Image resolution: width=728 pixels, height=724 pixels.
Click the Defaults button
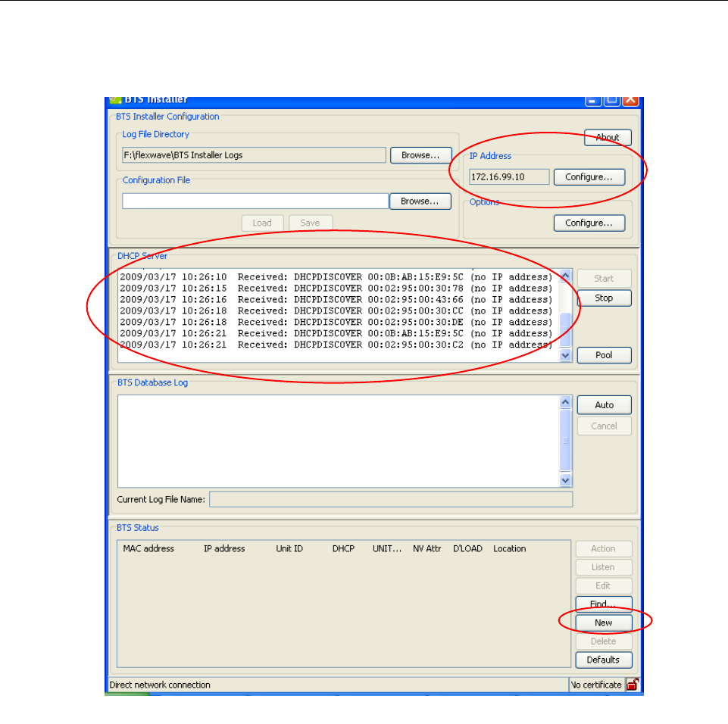603,660
